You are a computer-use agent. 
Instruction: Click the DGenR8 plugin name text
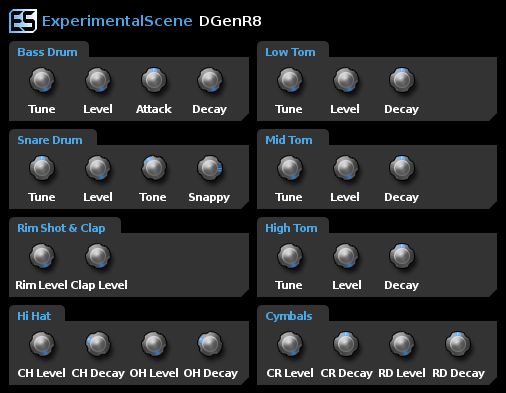pyautogui.click(x=230, y=21)
